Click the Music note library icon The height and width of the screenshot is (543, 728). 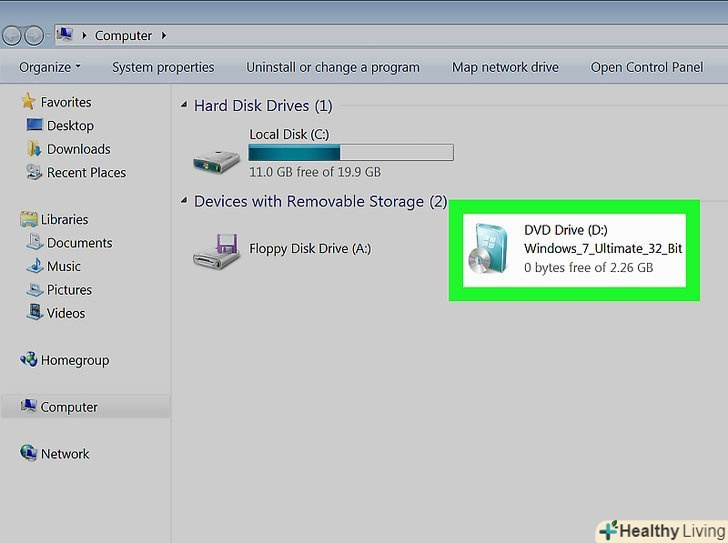pyautogui.click(x=35, y=265)
